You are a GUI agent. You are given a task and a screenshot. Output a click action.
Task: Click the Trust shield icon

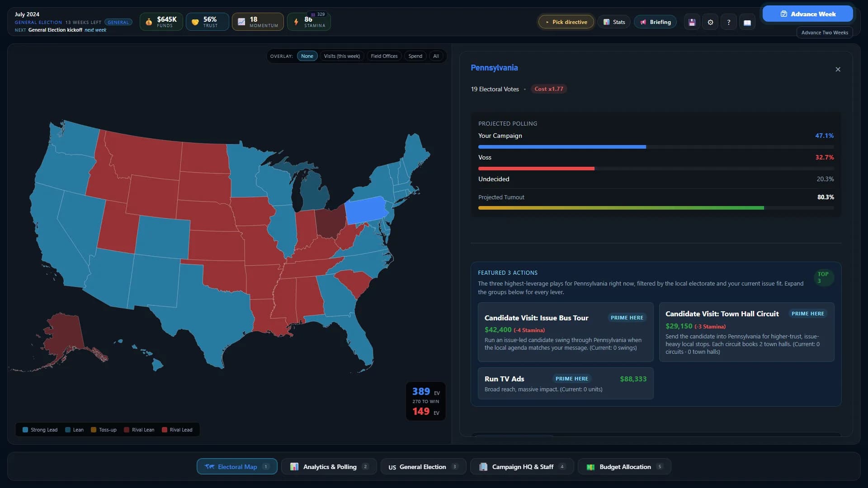click(x=195, y=22)
